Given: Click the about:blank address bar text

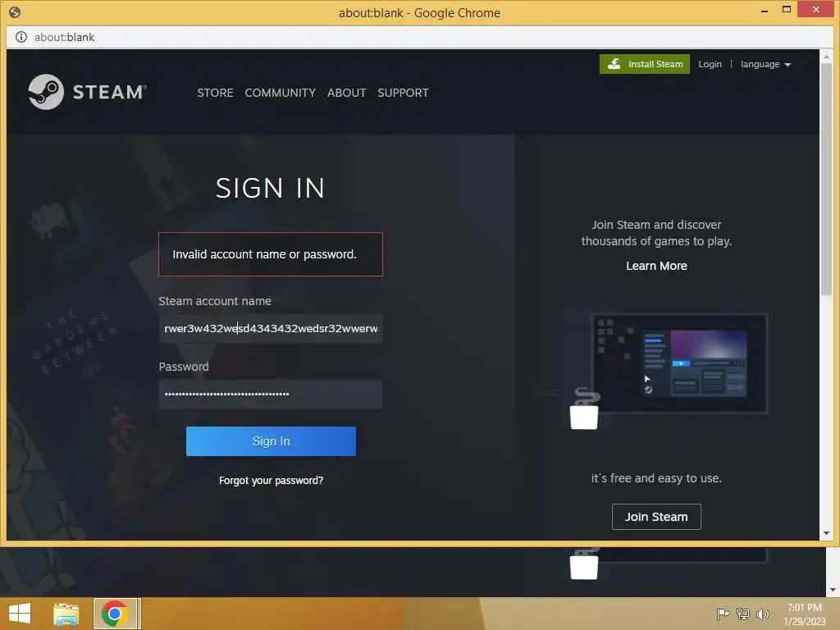Looking at the screenshot, I should [64, 37].
